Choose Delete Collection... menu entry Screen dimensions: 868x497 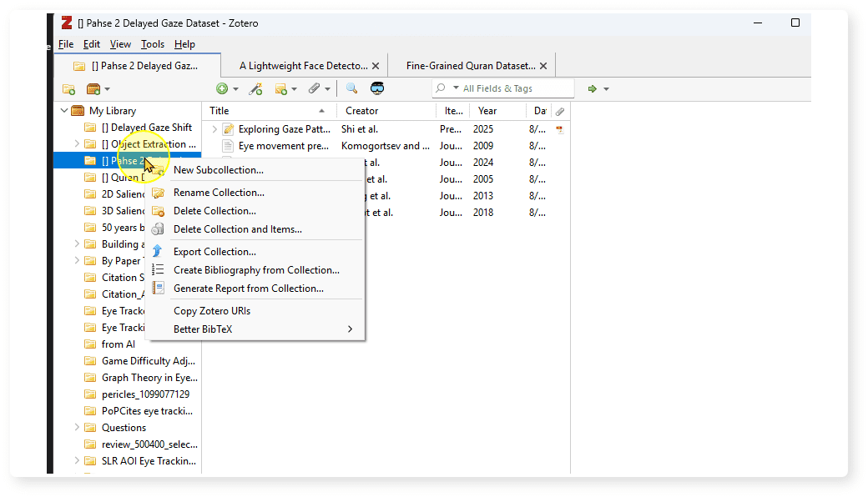click(x=255, y=211)
